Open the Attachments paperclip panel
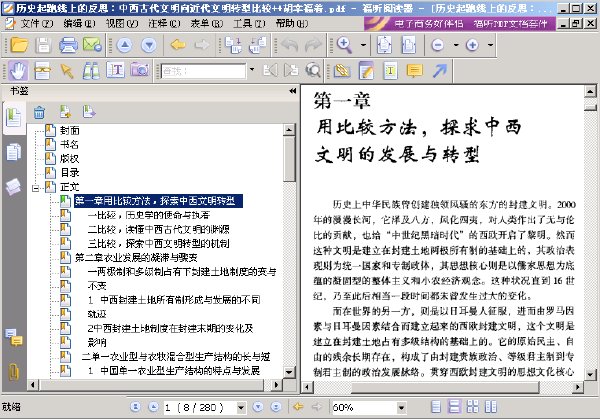Viewport: 600px width, 419px height. (14, 371)
